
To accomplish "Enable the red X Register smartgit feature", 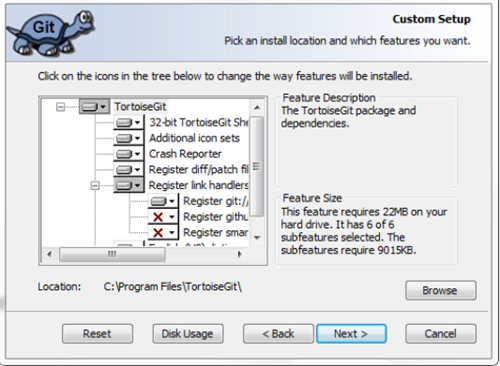I will click(x=163, y=232).
